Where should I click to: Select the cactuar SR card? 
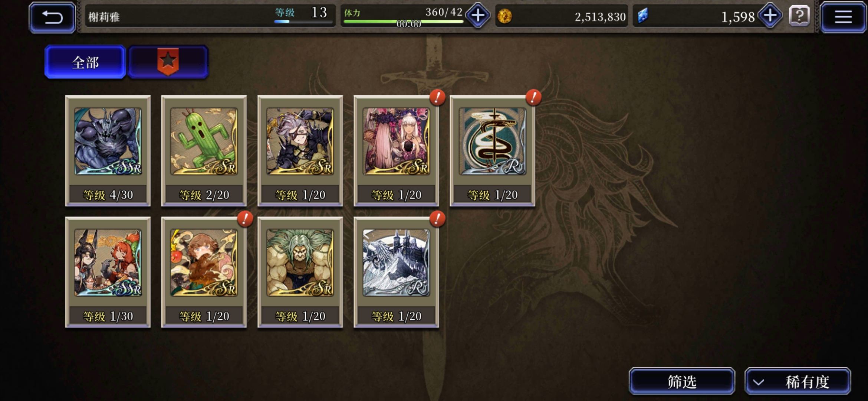tap(204, 151)
